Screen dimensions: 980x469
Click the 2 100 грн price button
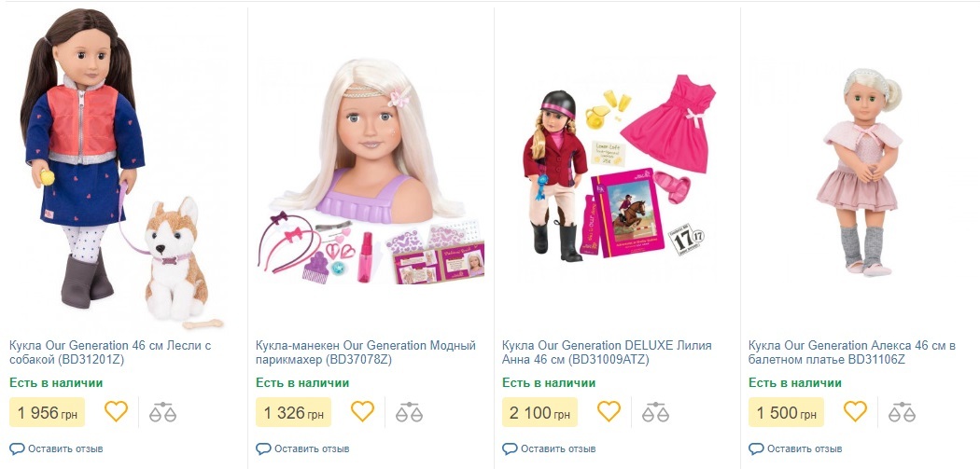(539, 412)
